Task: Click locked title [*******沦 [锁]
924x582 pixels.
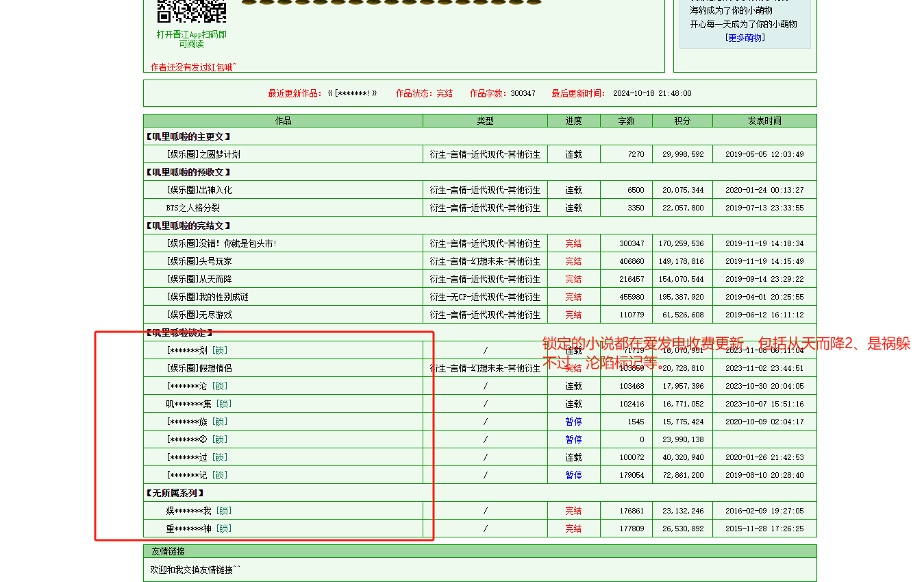Action: point(197,386)
